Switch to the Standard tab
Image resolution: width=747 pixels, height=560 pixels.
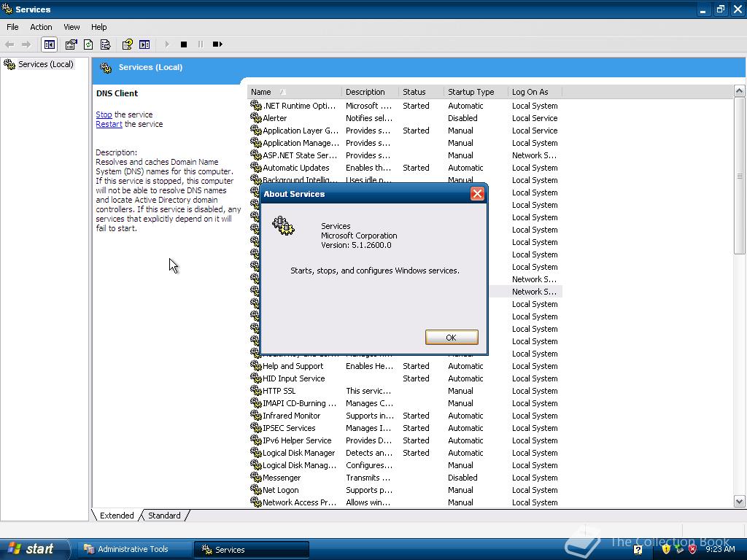click(x=164, y=516)
